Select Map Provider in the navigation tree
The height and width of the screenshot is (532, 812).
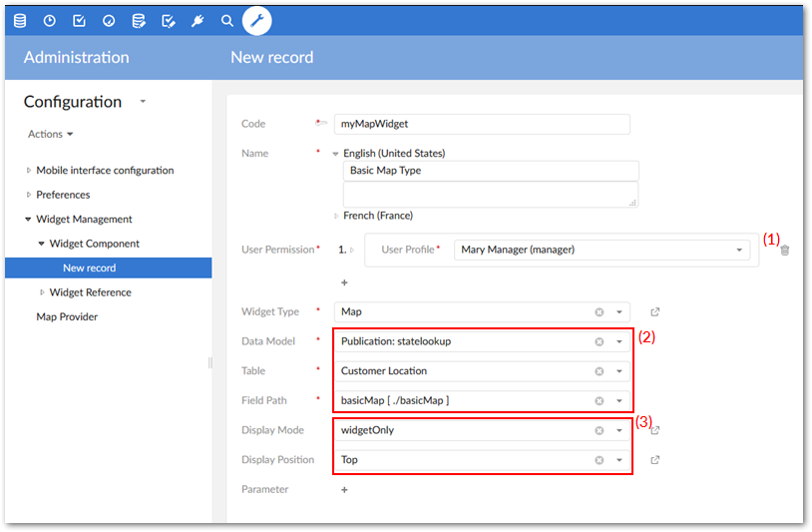(x=67, y=317)
